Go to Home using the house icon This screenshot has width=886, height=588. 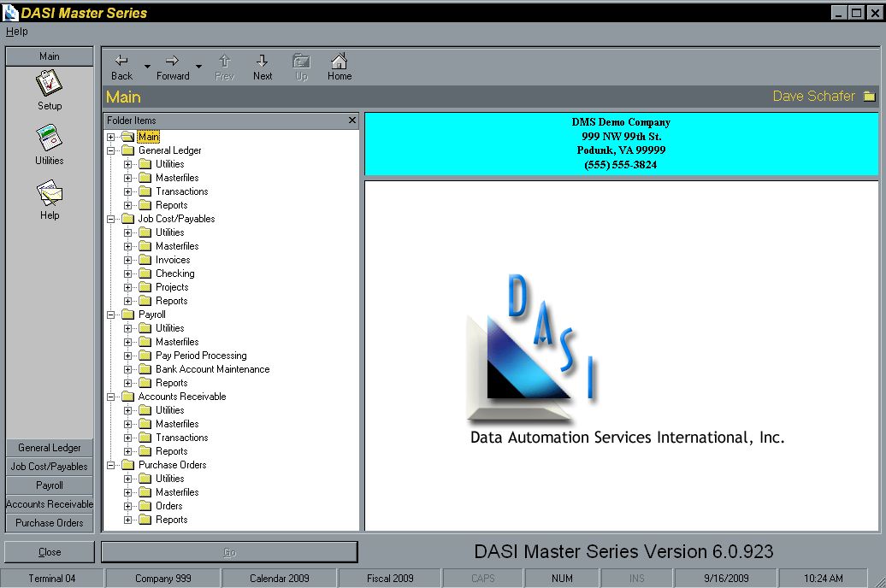pos(339,61)
